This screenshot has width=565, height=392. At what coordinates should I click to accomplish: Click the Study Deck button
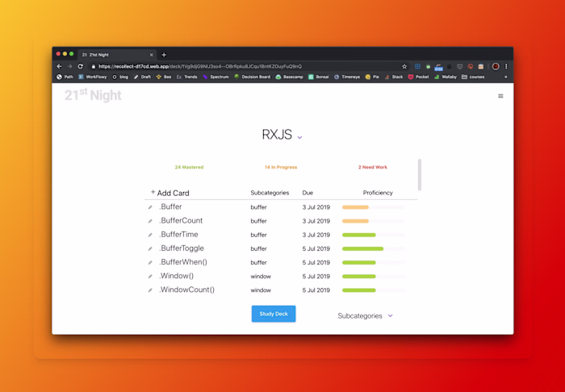point(274,314)
